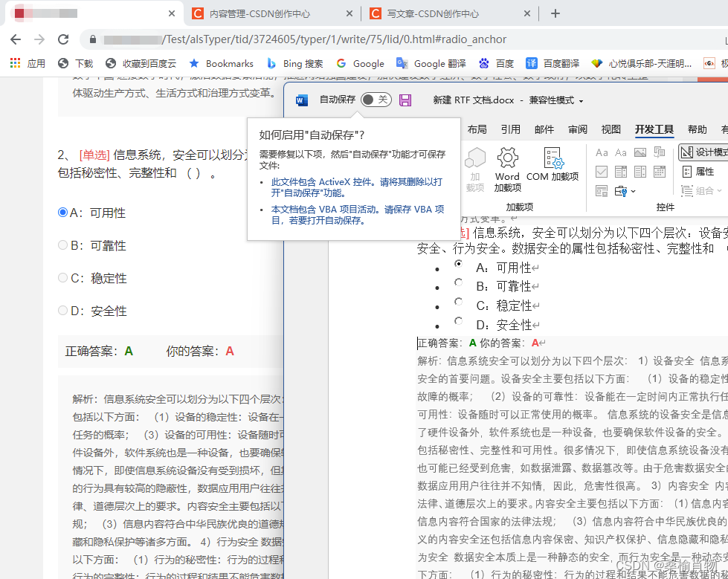Select the D: 安全性 radio in Word document
The image size is (728, 579).
[459, 320]
